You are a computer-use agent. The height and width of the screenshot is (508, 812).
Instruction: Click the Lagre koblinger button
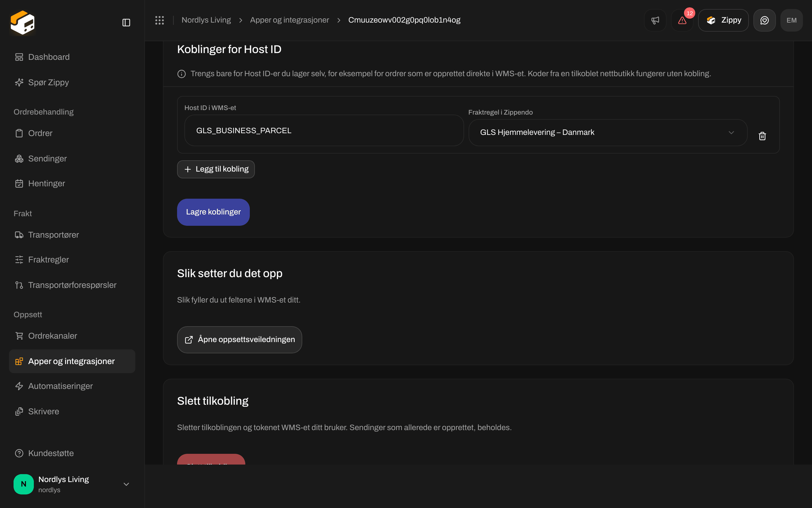[x=213, y=212]
